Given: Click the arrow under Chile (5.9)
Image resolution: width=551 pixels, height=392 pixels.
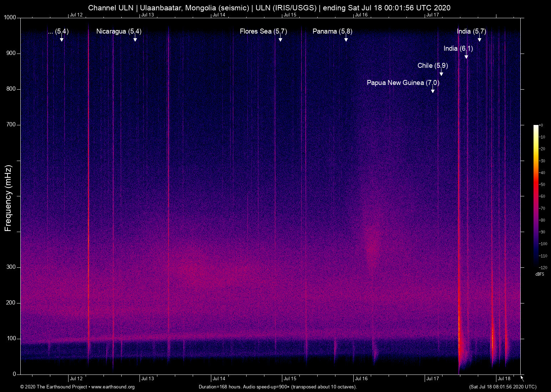Looking at the screenshot, I should tap(441, 73).
